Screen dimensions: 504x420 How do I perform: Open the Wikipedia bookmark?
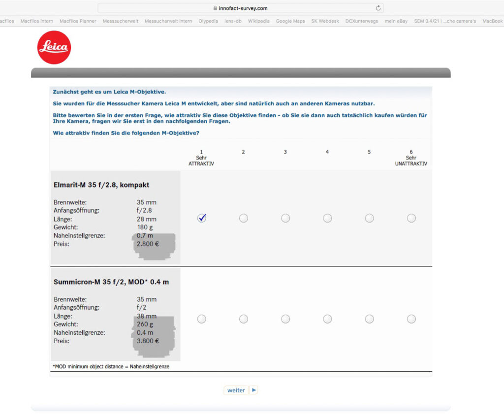[x=259, y=21]
